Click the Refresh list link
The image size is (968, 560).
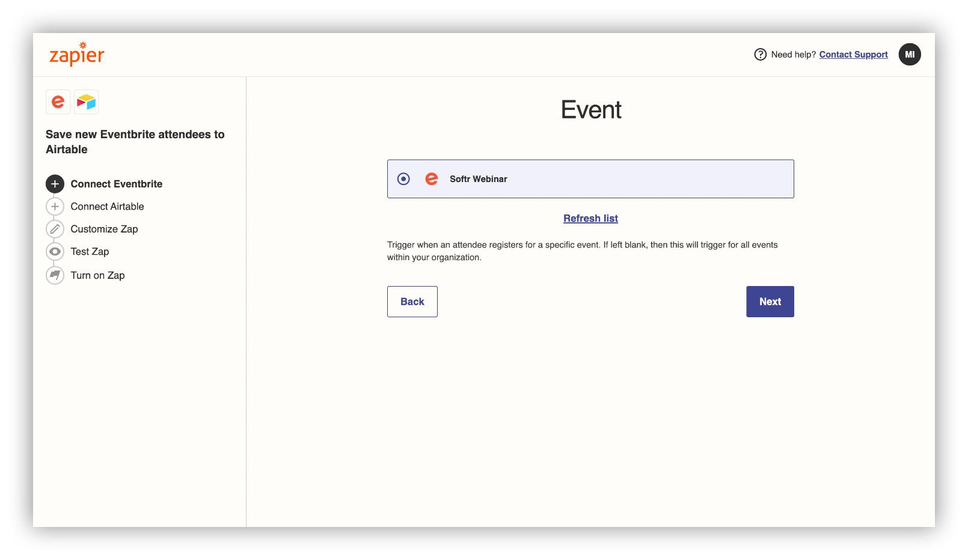click(590, 219)
